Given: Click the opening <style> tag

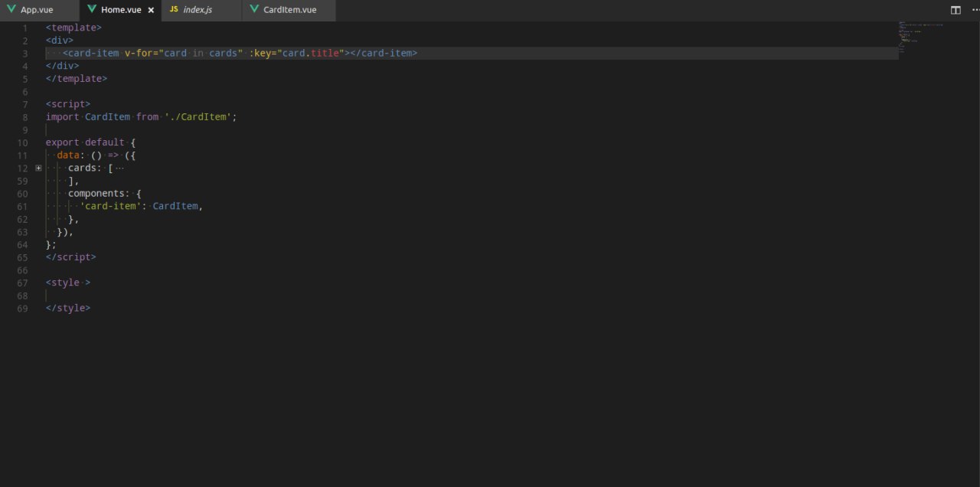Looking at the screenshot, I should 68,283.
